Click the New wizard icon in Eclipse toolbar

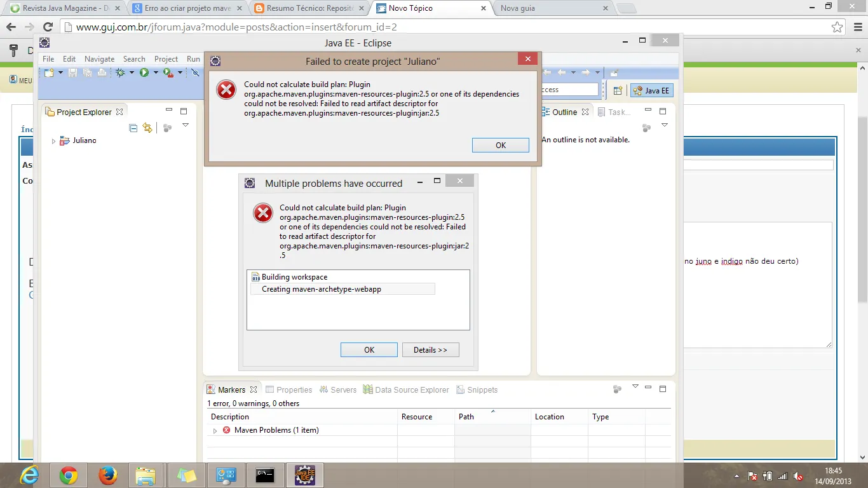[x=49, y=73]
